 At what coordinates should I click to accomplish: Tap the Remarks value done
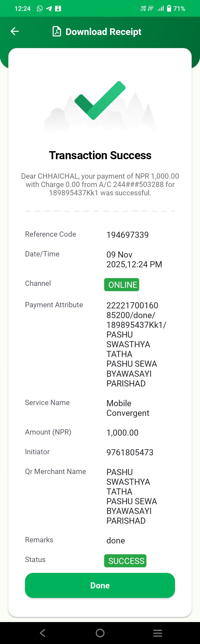(116, 541)
